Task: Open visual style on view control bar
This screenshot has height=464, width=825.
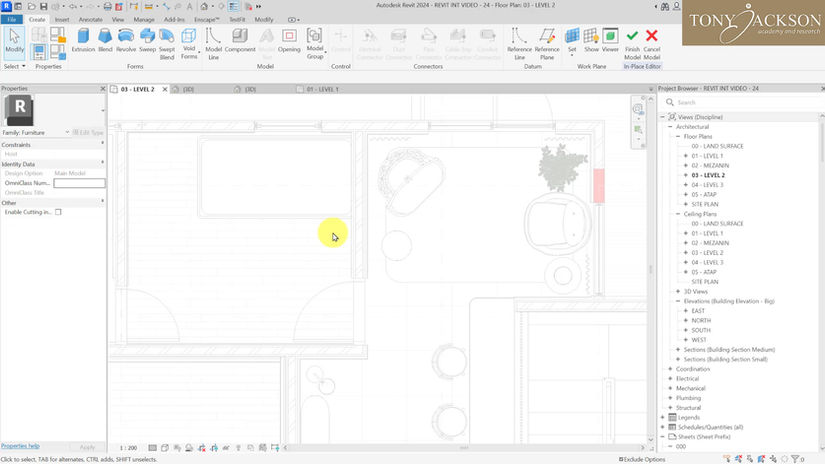Action: 165,448
